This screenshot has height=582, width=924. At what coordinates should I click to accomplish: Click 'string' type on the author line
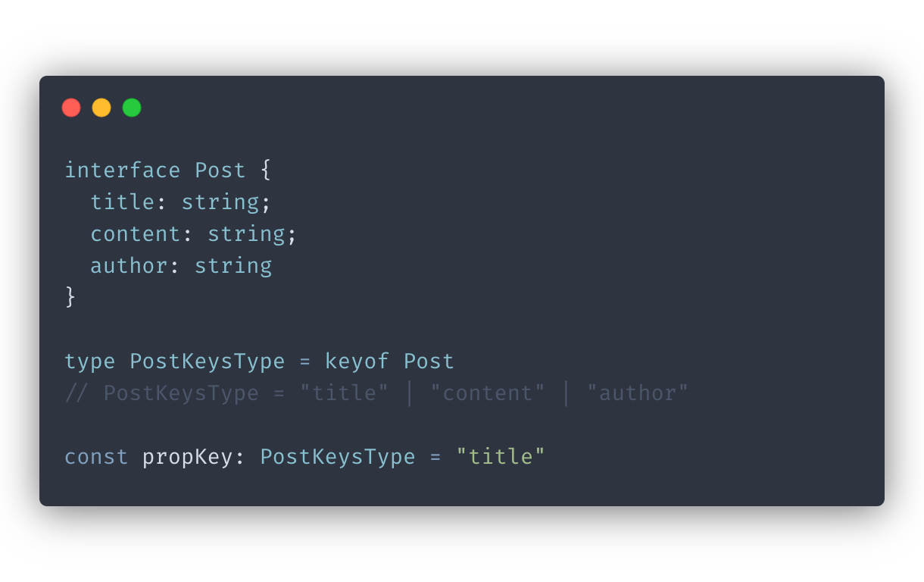tap(233, 266)
